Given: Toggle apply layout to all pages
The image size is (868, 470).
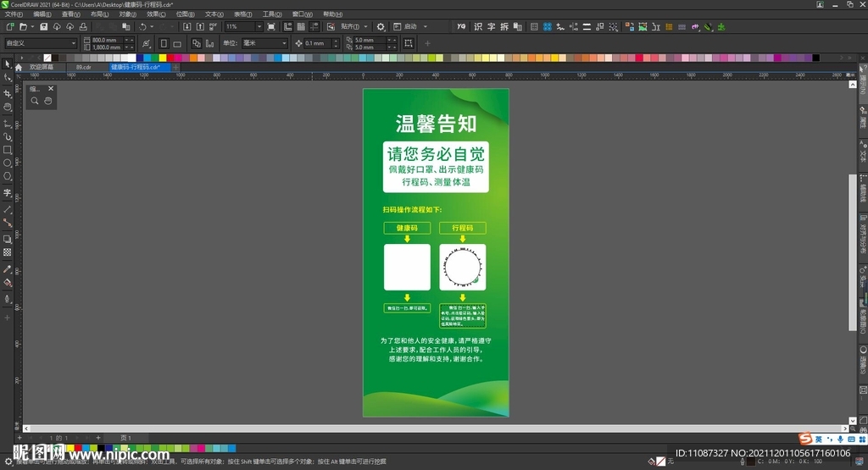Looking at the screenshot, I should [197, 43].
